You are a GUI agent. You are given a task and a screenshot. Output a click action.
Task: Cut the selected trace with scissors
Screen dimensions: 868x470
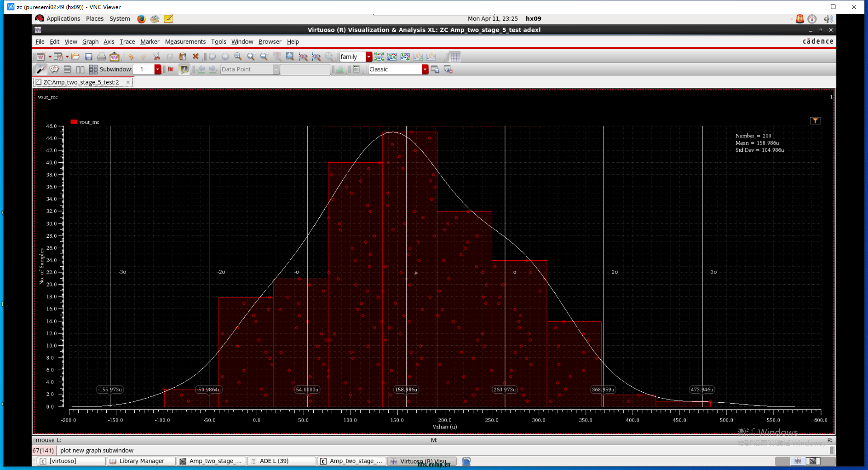click(x=157, y=56)
